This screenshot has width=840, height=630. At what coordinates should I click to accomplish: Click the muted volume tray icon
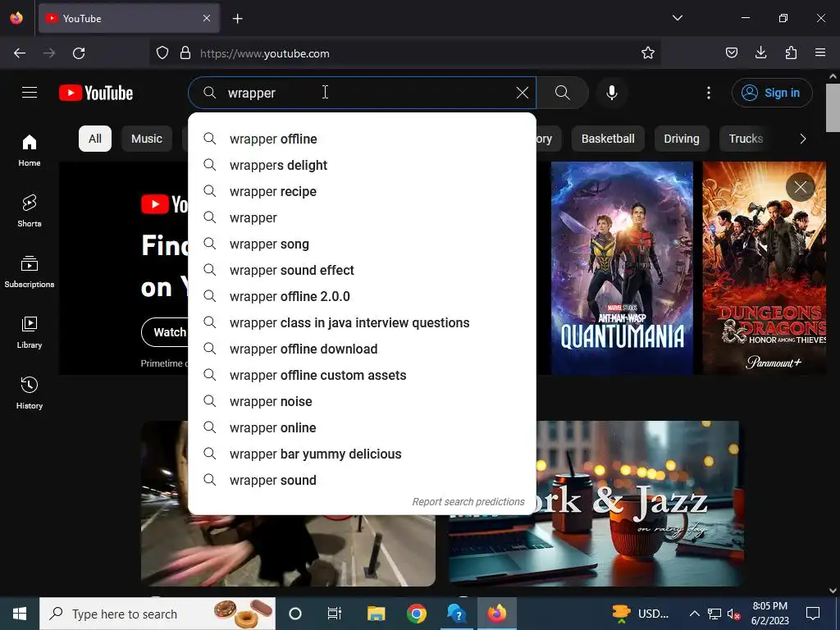pos(733,614)
